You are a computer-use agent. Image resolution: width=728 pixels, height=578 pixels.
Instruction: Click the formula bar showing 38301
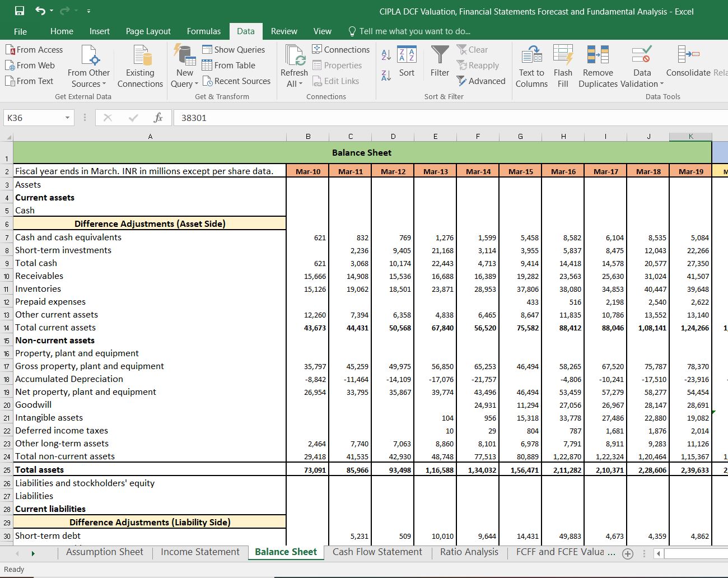click(451, 118)
